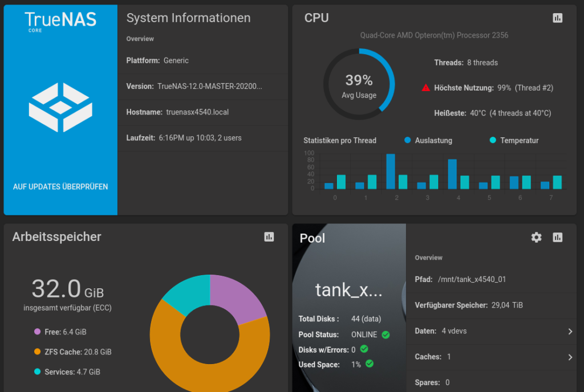Click Heißeste 40°C text
The width and height of the screenshot is (584, 392).
[x=493, y=113]
